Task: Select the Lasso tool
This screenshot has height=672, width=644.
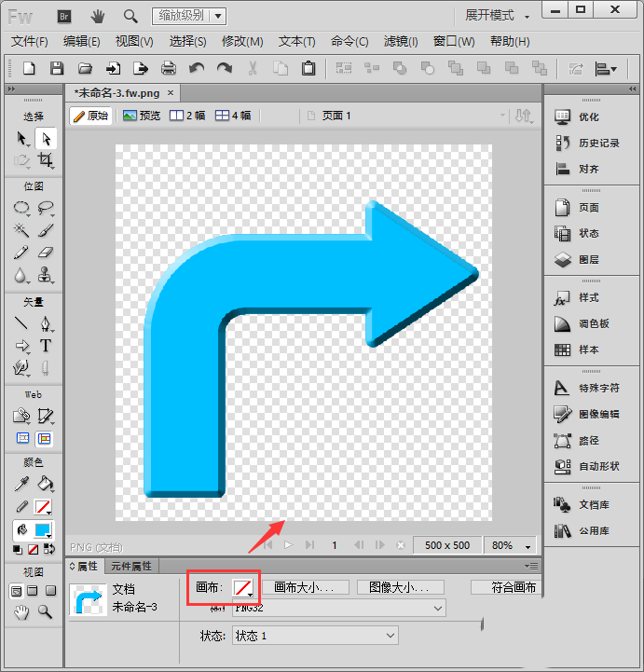Action: coord(46,208)
